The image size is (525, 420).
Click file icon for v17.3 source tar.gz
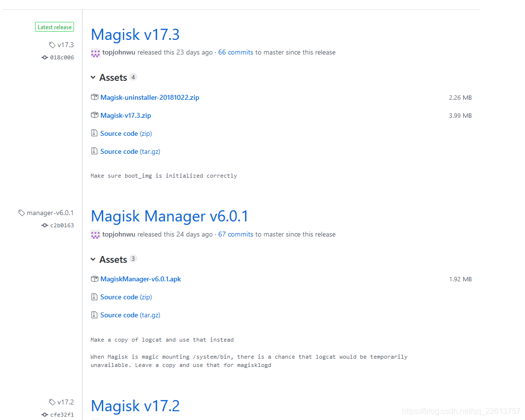[94, 151]
